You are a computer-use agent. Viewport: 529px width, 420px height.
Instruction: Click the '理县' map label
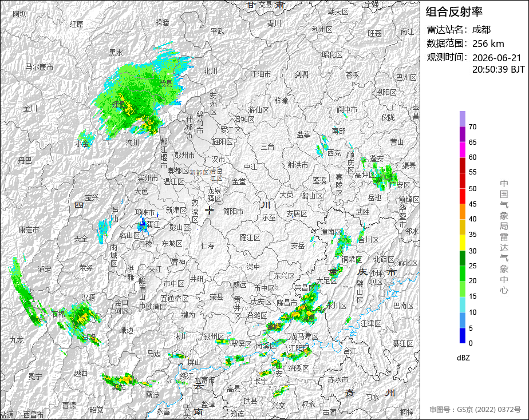pos(119,105)
